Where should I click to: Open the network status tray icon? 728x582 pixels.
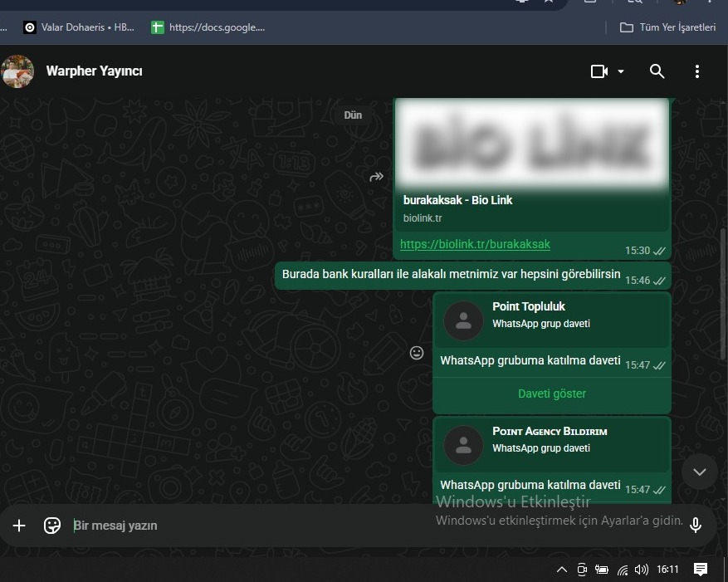tap(622, 570)
